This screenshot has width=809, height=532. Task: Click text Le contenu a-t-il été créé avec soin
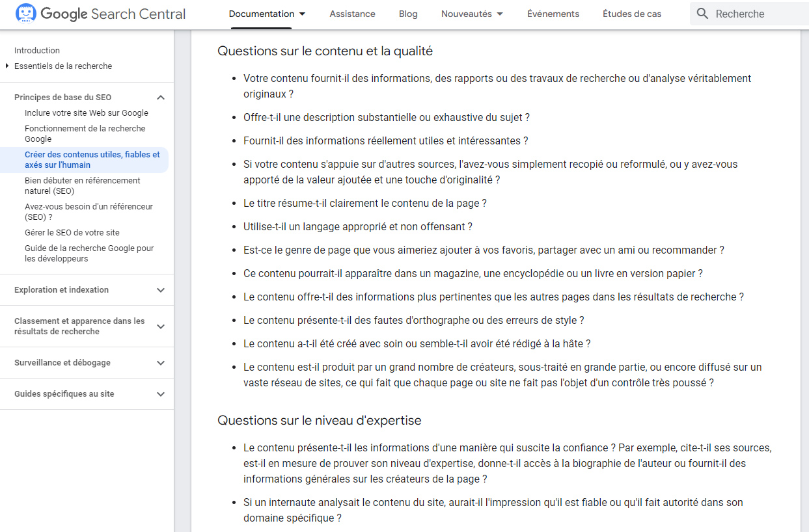point(417,343)
